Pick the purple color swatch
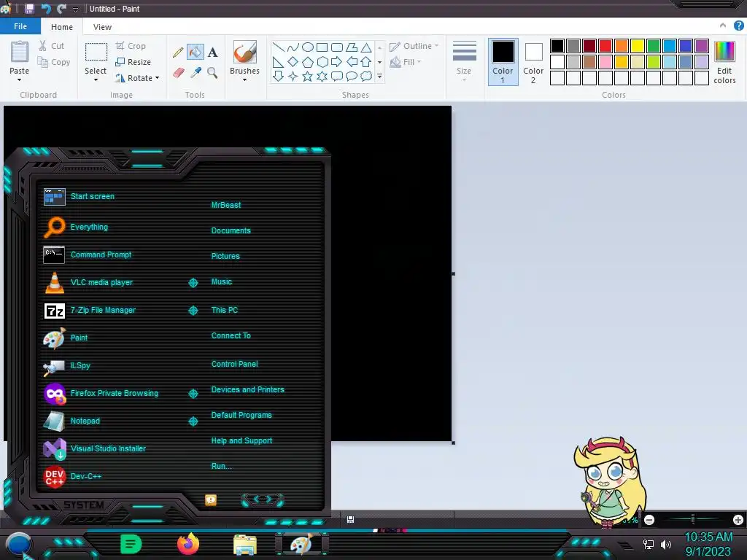Image resolution: width=747 pixels, height=560 pixels. (702, 46)
